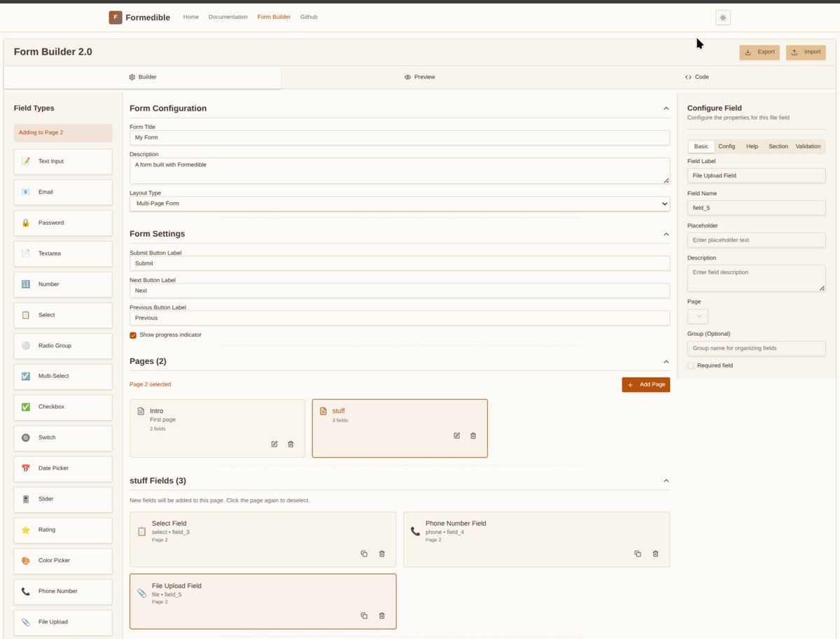The height and width of the screenshot is (639, 840).
Task: Open the Config tab in Configure Field
Action: [x=727, y=146]
